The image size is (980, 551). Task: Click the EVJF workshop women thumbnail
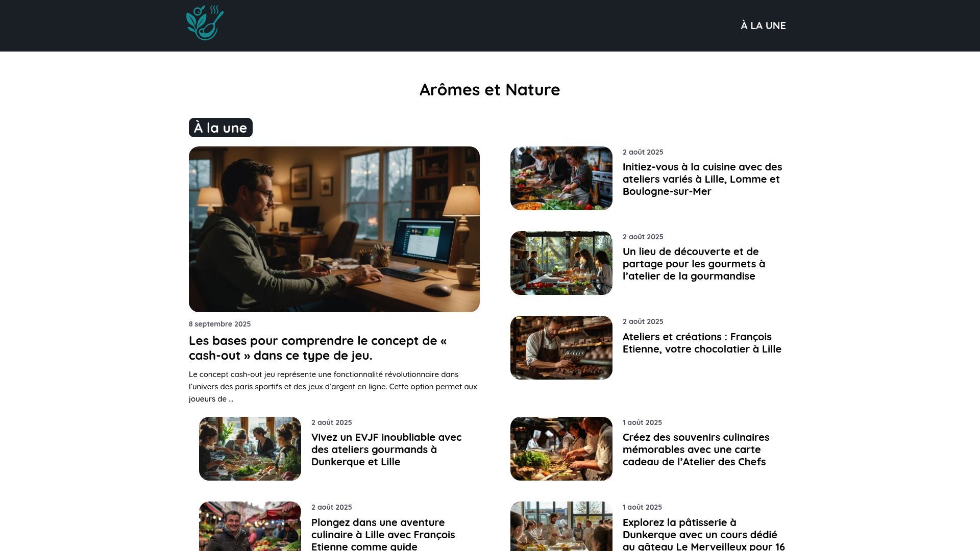point(250,448)
